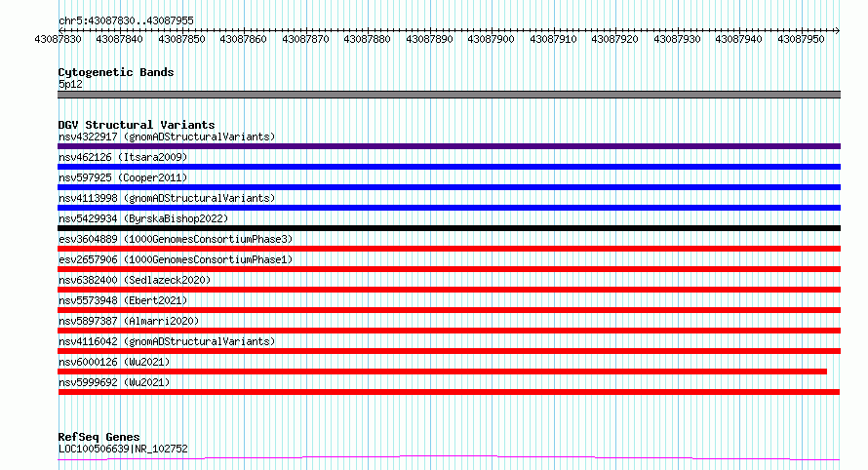Click the ruler's right arrowhead
Screen dimensions: 868x470
click(838, 30)
